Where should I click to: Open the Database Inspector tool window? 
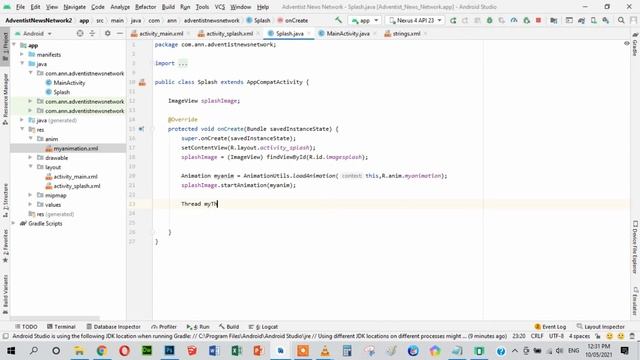tap(113, 327)
